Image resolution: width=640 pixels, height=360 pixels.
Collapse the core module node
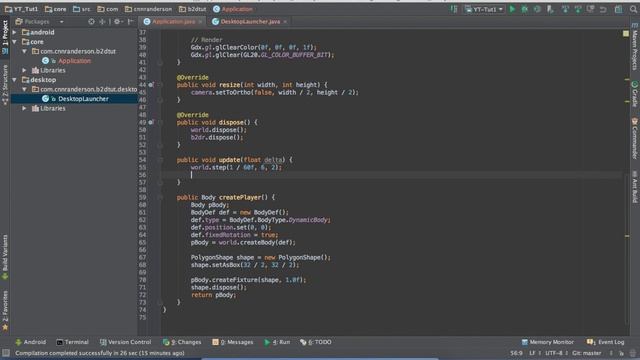pos(15,42)
